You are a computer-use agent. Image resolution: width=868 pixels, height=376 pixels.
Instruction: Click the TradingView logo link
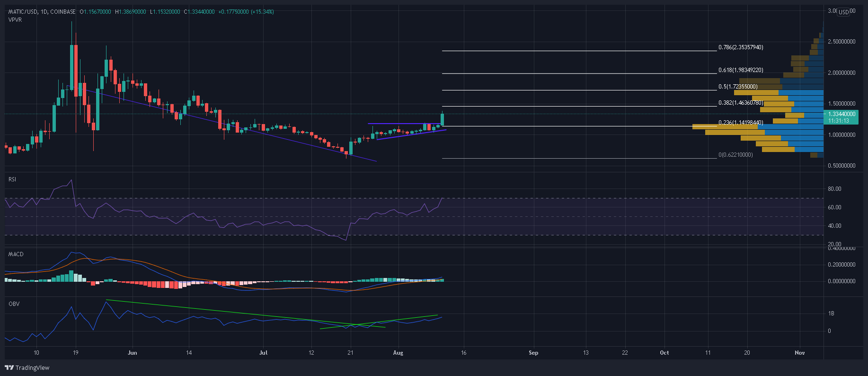[27, 367]
